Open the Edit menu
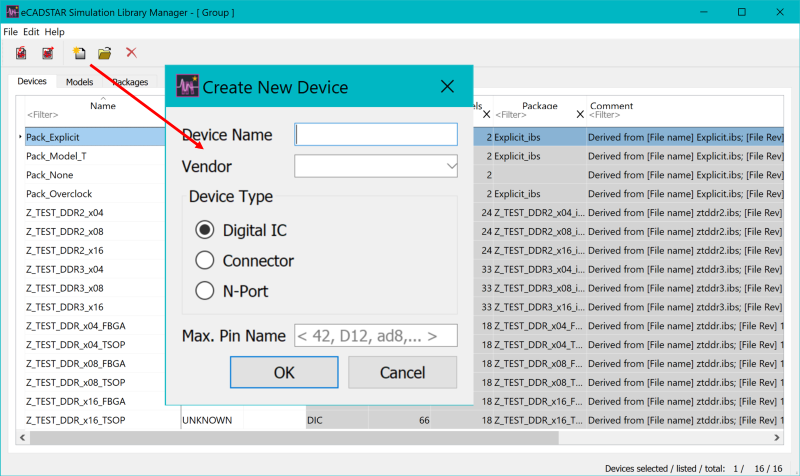Image resolution: width=800 pixels, height=476 pixels. click(x=31, y=32)
